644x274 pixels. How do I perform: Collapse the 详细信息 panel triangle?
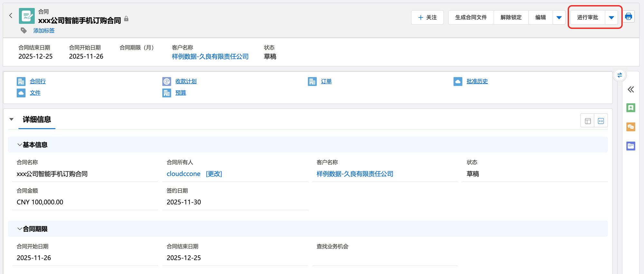[x=12, y=119]
